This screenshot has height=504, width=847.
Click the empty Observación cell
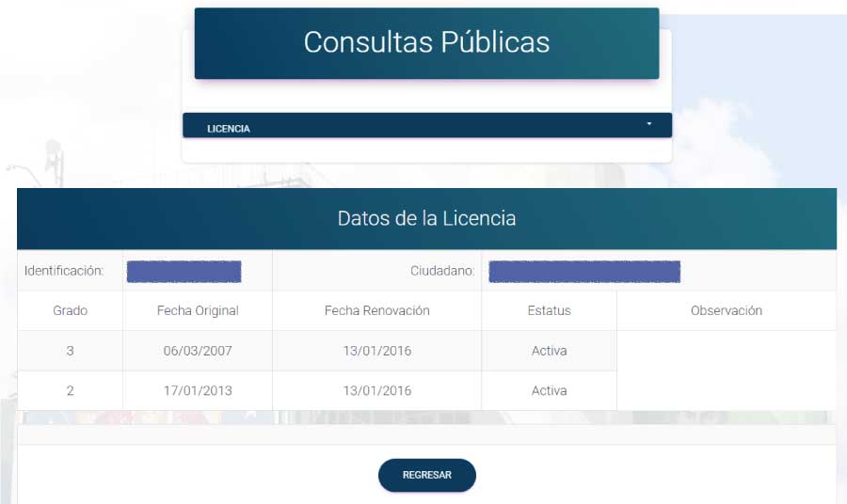click(x=726, y=370)
